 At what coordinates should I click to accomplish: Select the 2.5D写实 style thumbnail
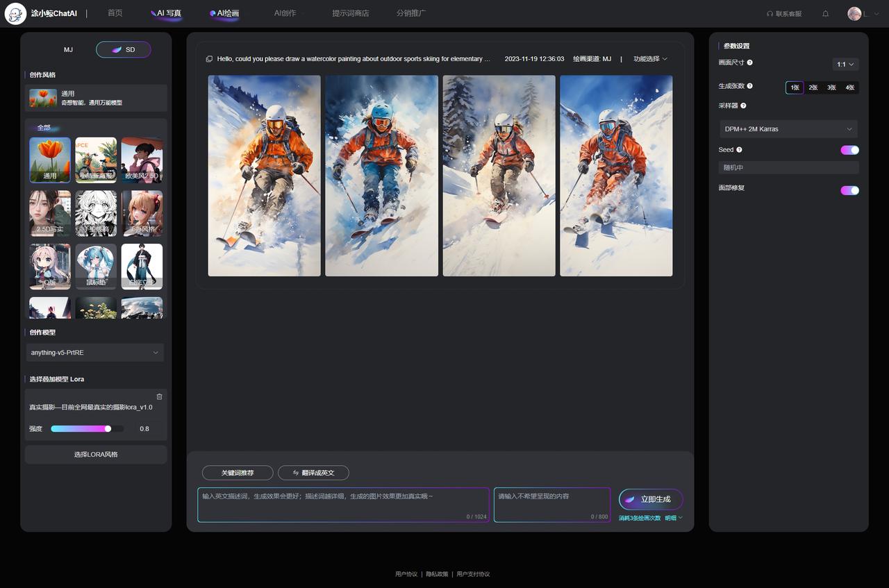(50, 213)
